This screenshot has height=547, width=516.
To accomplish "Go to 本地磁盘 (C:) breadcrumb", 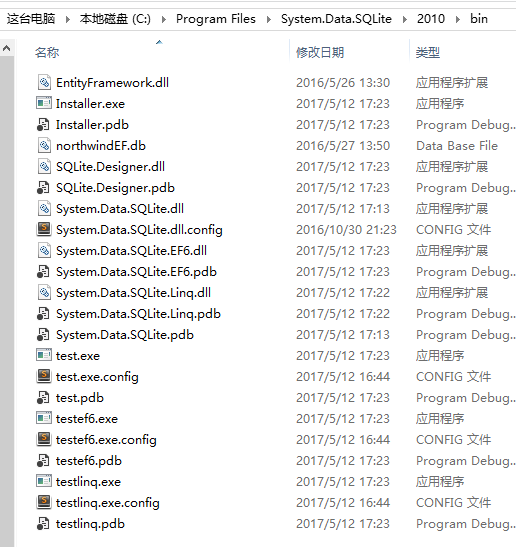I will click(115, 19).
